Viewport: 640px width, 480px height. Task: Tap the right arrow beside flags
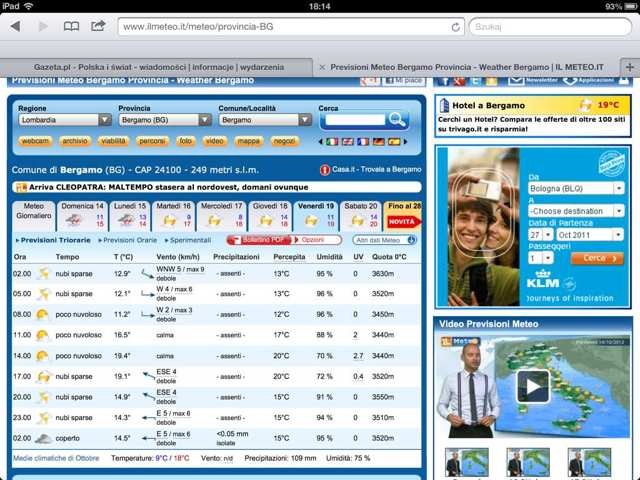pos(405,142)
